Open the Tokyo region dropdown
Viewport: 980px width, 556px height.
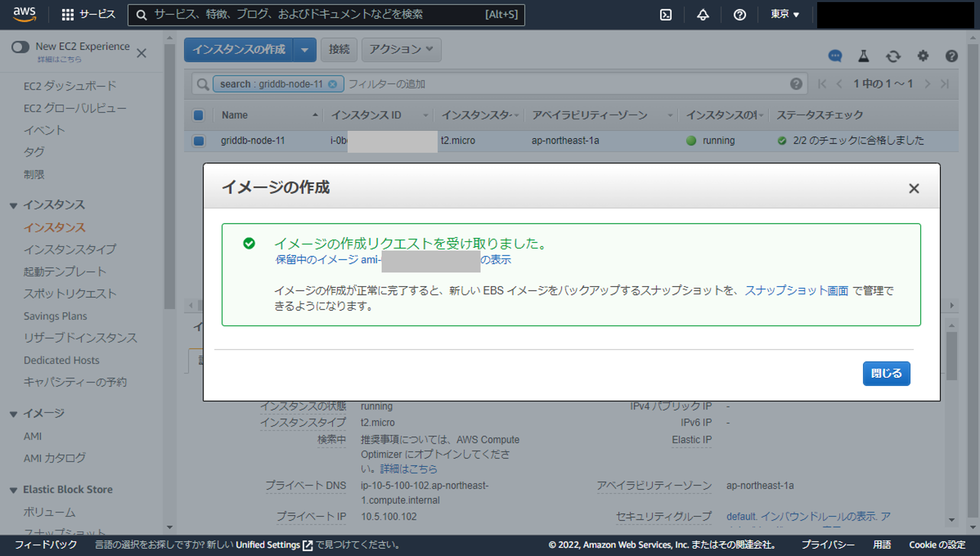click(784, 15)
